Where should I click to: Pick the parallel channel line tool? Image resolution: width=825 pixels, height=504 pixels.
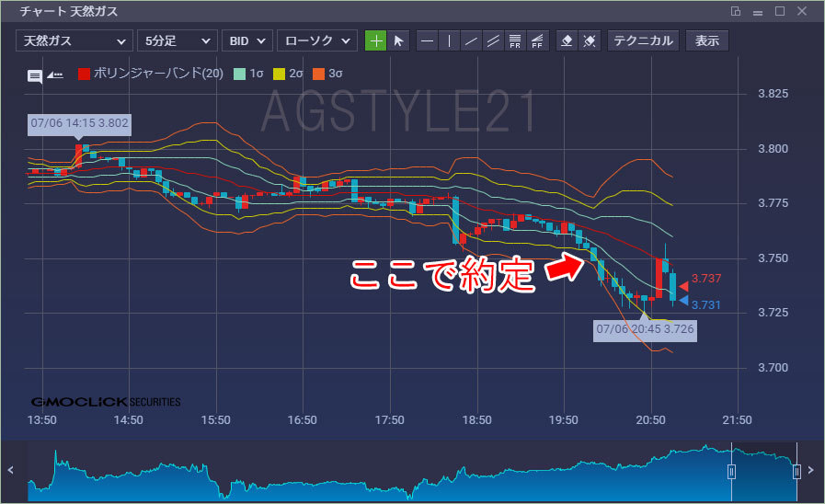pos(493,40)
